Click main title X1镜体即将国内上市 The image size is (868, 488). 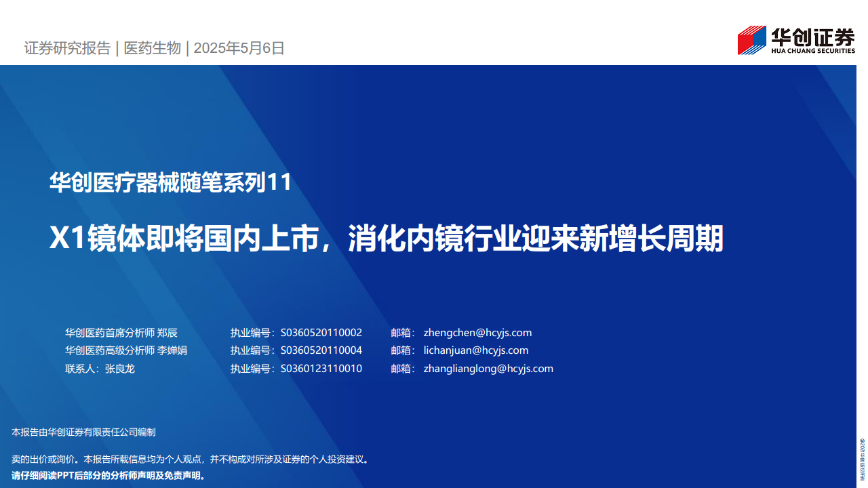pos(186,239)
